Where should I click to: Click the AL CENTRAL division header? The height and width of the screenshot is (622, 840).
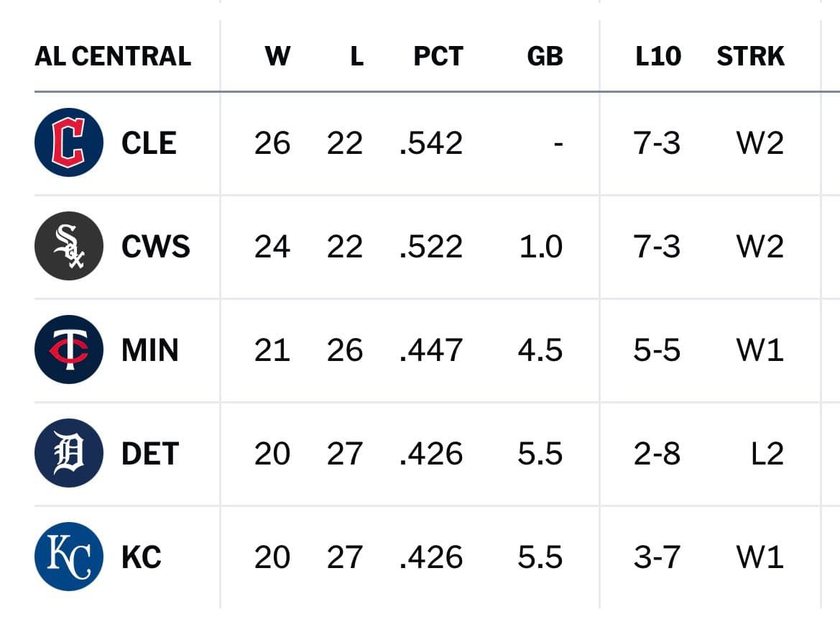(113, 56)
